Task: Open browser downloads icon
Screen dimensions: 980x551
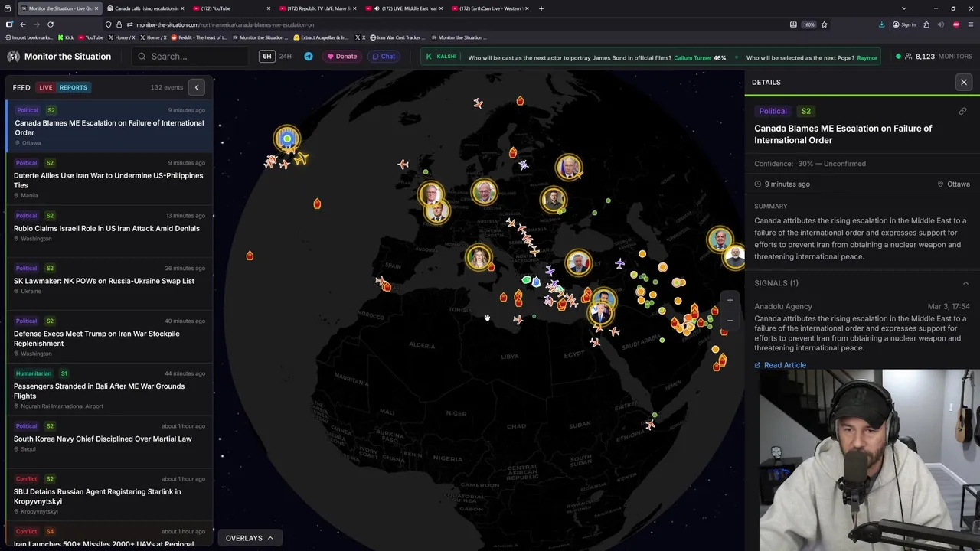Action: [882, 24]
